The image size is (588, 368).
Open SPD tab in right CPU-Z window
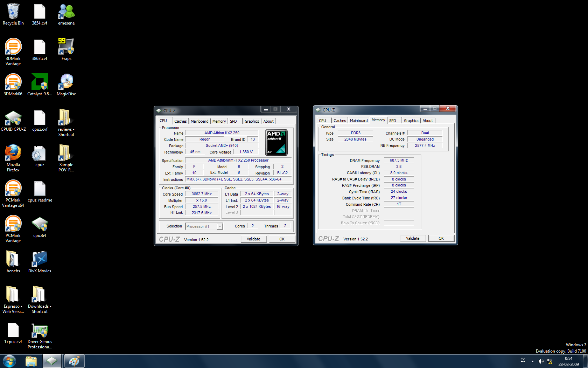point(393,121)
